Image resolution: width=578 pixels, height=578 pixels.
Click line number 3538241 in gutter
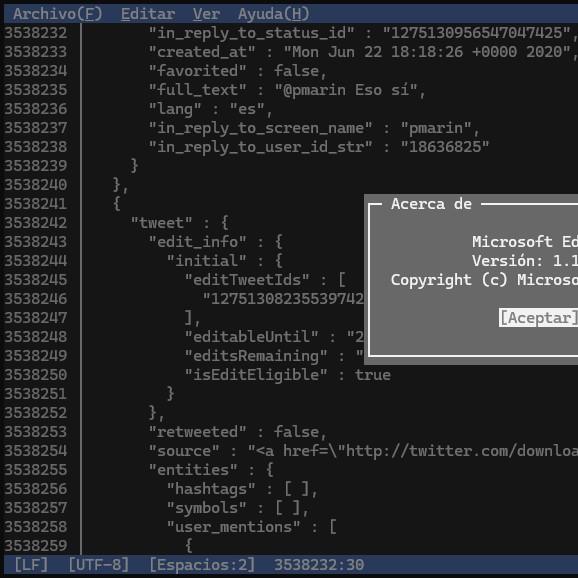[x=36, y=204]
